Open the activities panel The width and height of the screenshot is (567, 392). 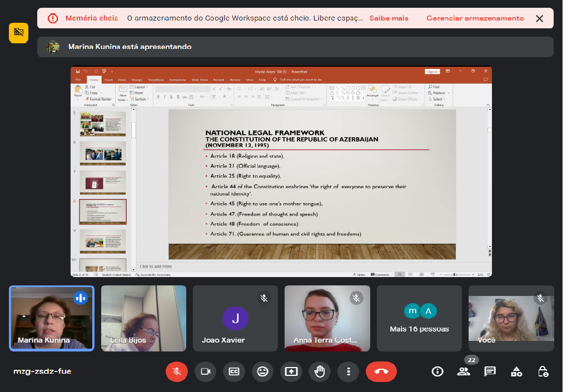(516, 371)
